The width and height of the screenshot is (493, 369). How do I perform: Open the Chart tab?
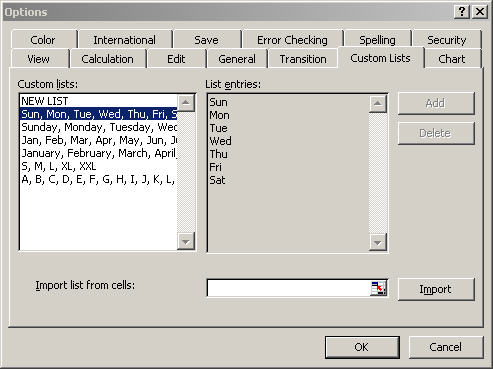coord(452,59)
